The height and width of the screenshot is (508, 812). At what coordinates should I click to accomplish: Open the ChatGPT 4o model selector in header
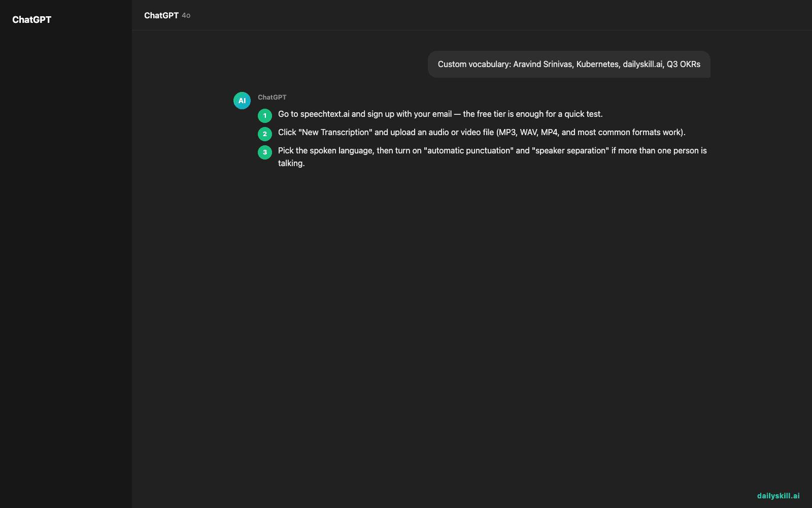point(167,15)
